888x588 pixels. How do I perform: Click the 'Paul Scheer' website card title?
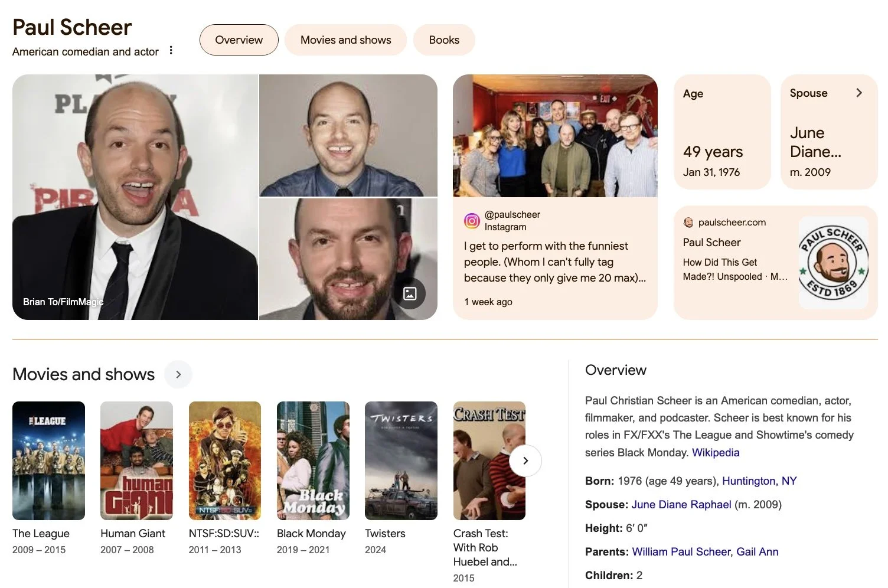[x=711, y=242]
